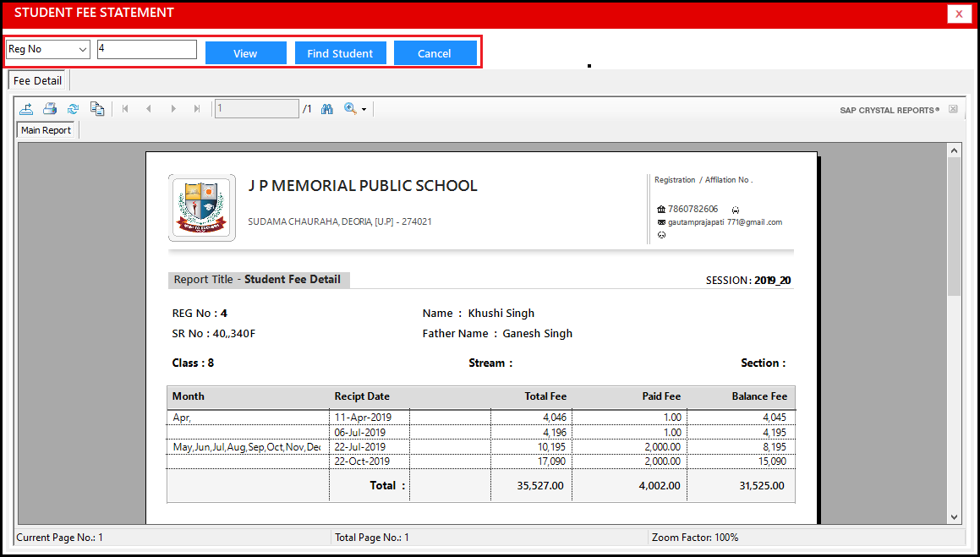Click grand total fee 35,527.00
Image resolution: width=980 pixels, height=557 pixels.
coord(540,486)
